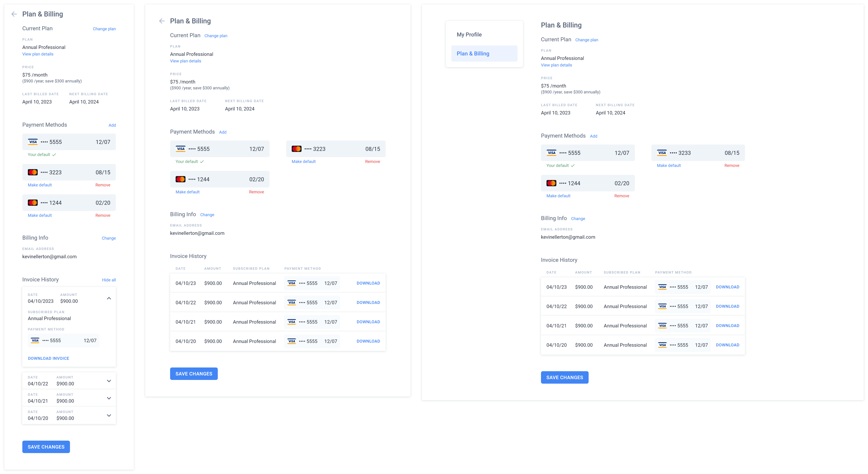The width and height of the screenshot is (868, 474).
Task: Click Visa icon on mobile card ending 5555
Action: point(33,142)
